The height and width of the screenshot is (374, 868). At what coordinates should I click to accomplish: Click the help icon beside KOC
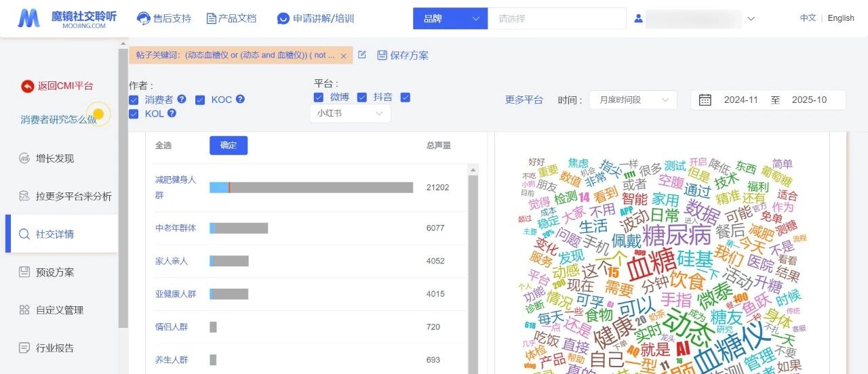click(x=240, y=99)
